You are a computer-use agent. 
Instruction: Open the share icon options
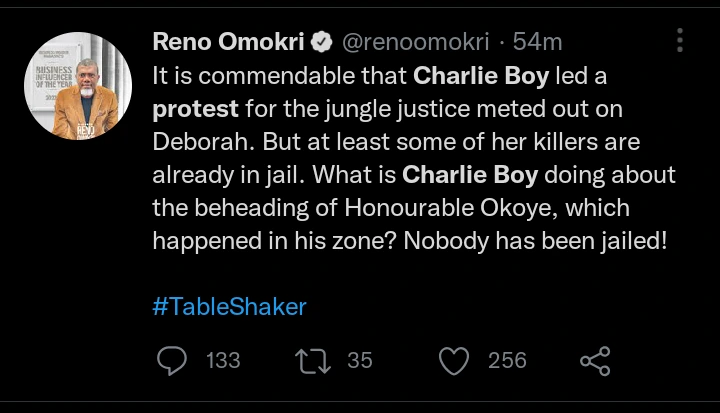596,360
